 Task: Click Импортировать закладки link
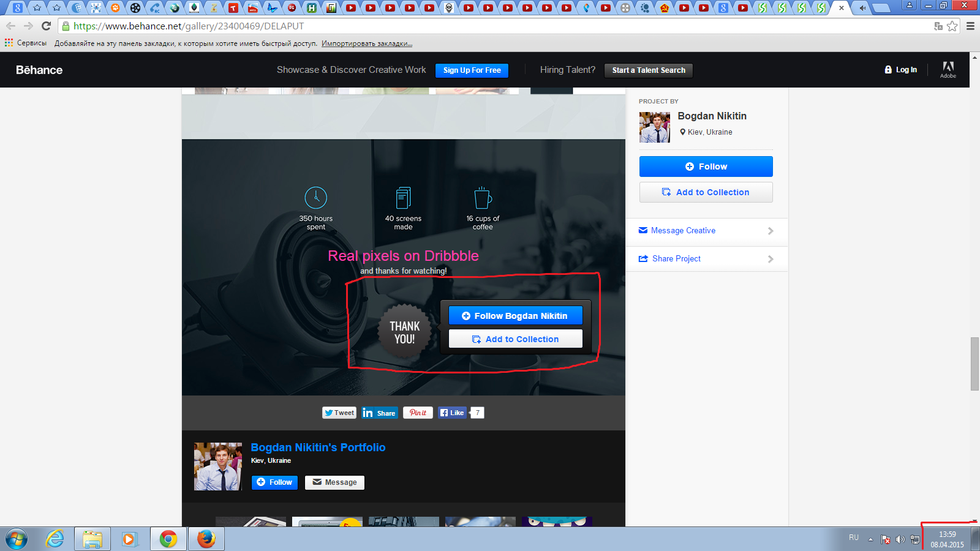tap(367, 43)
